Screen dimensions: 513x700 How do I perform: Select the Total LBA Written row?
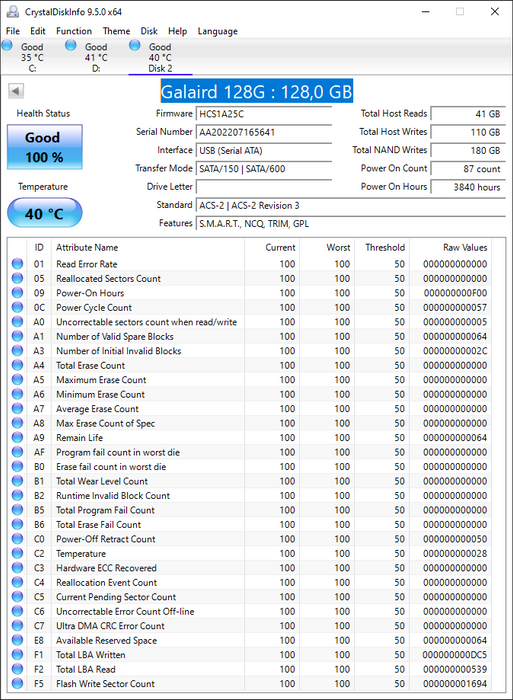coord(250,654)
